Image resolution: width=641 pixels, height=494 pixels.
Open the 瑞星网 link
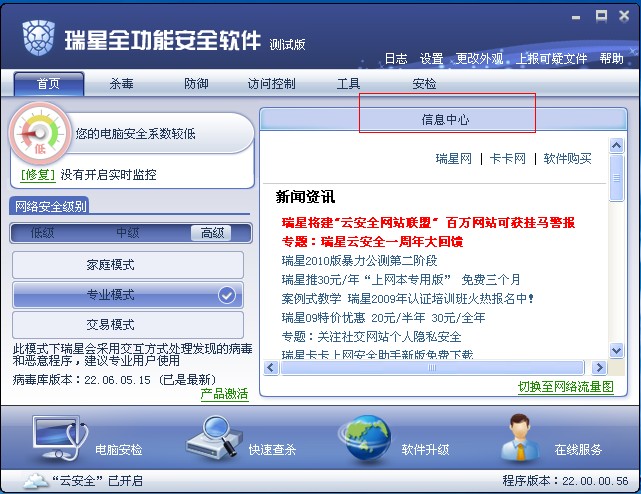click(453, 159)
